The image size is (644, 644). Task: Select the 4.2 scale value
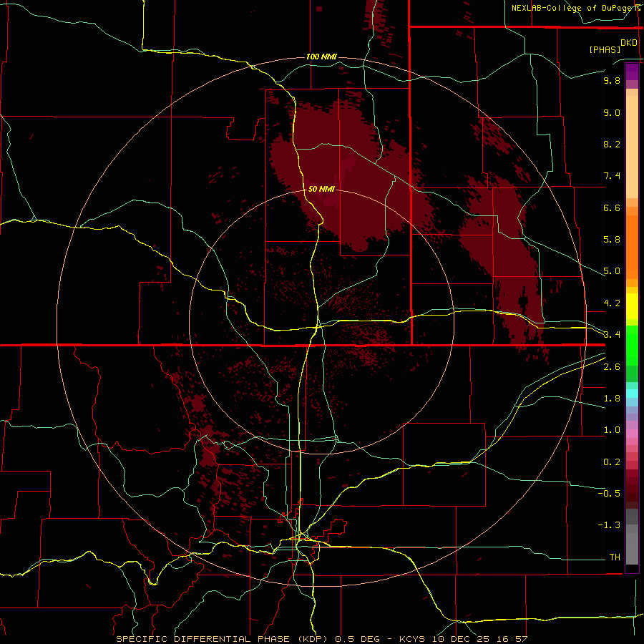coord(612,303)
